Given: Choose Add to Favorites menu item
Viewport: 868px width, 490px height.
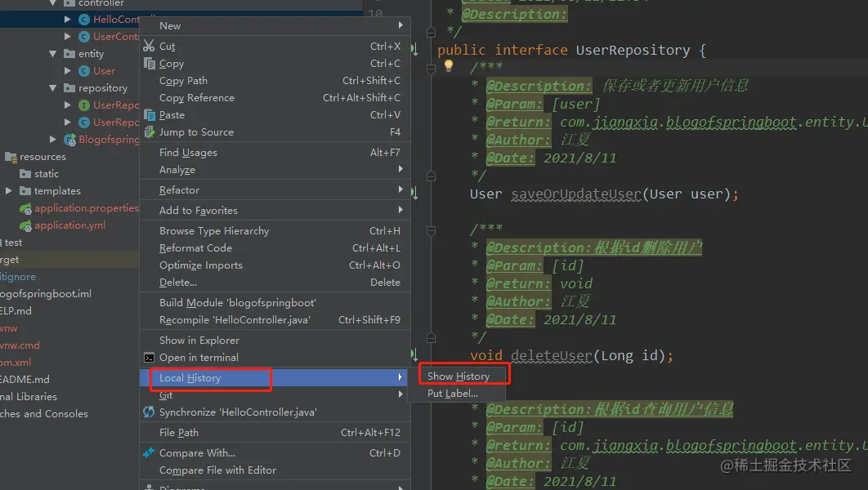Looking at the screenshot, I should pos(275,210).
